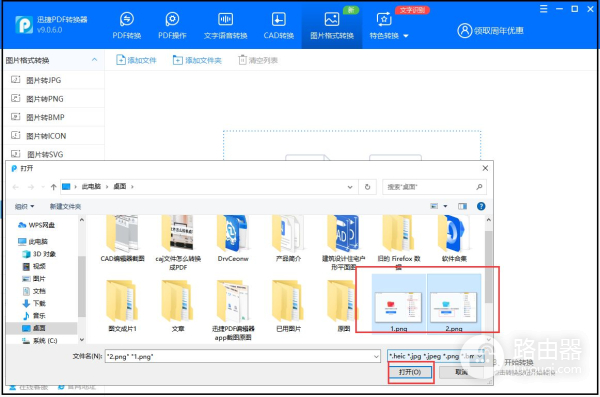Toggle the preview pane icon
This screenshot has height=397, width=600.
coord(462,206)
